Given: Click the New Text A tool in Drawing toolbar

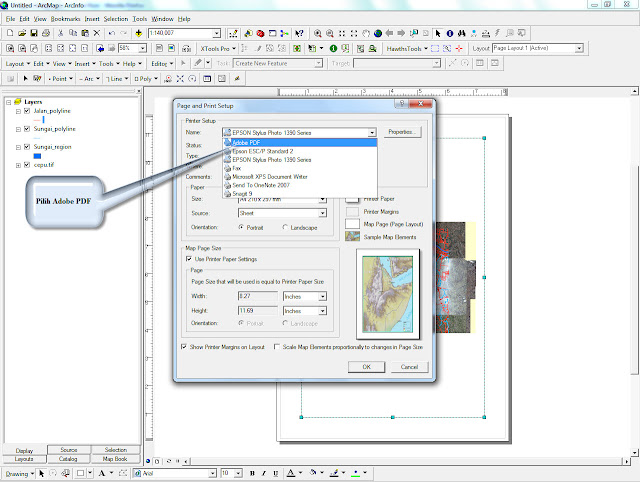Looking at the screenshot, I should coord(102,473).
